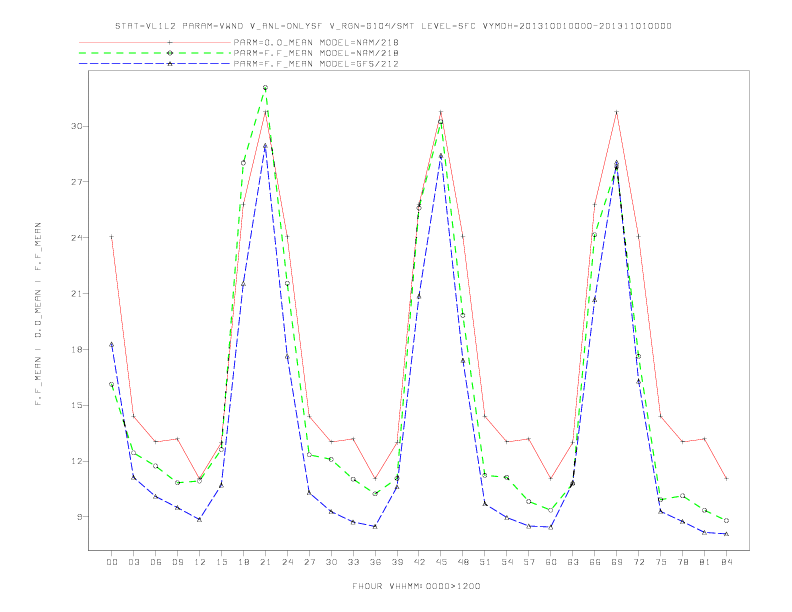Select legend entry PARM=F.F_MEAN MODEL=NAM/218
This screenshot has width=792, height=612.
(x=316, y=53)
